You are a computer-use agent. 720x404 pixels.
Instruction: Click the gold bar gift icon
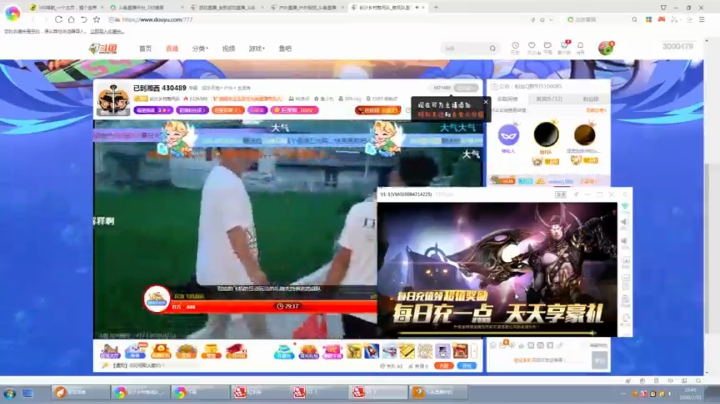pyautogui.click(x=407, y=351)
